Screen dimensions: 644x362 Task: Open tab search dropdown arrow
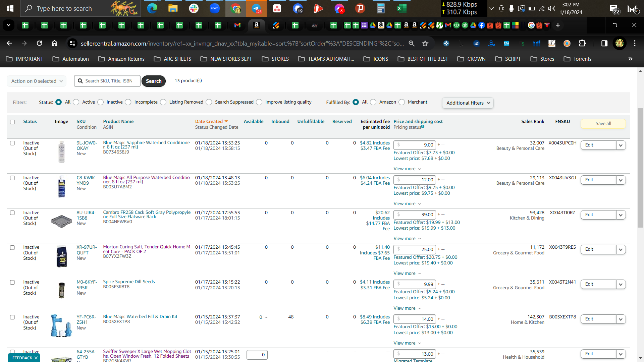click(x=8, y=25)
